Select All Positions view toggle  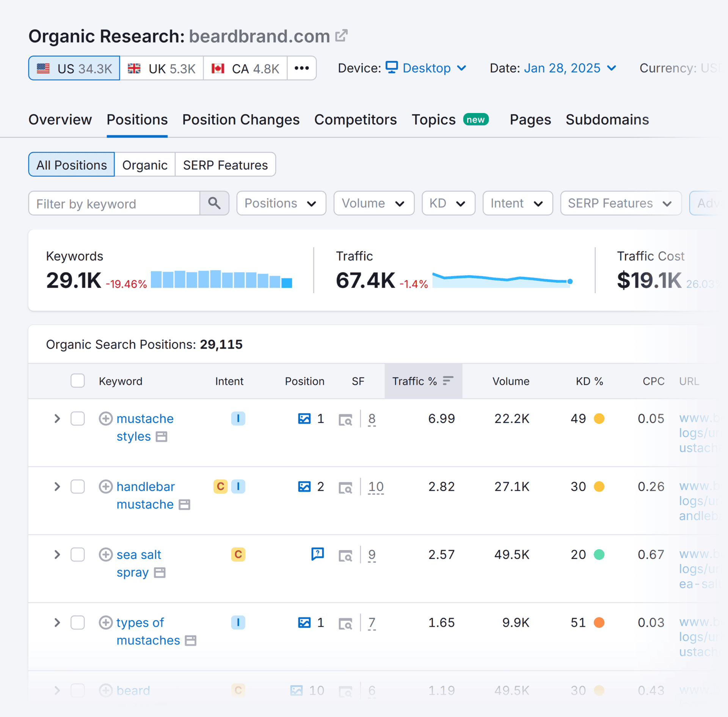click(71, 165)
